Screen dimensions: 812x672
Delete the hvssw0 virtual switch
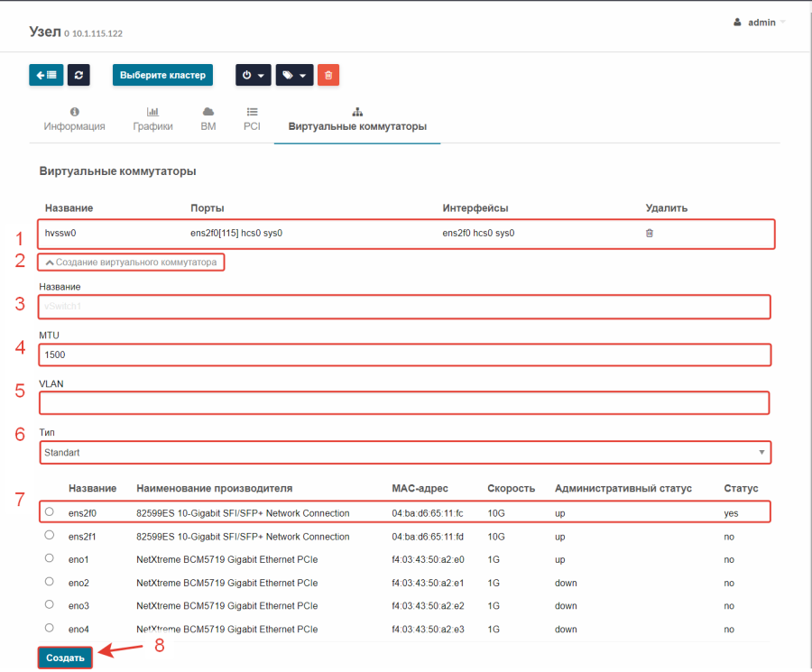(x=650, y=233)
